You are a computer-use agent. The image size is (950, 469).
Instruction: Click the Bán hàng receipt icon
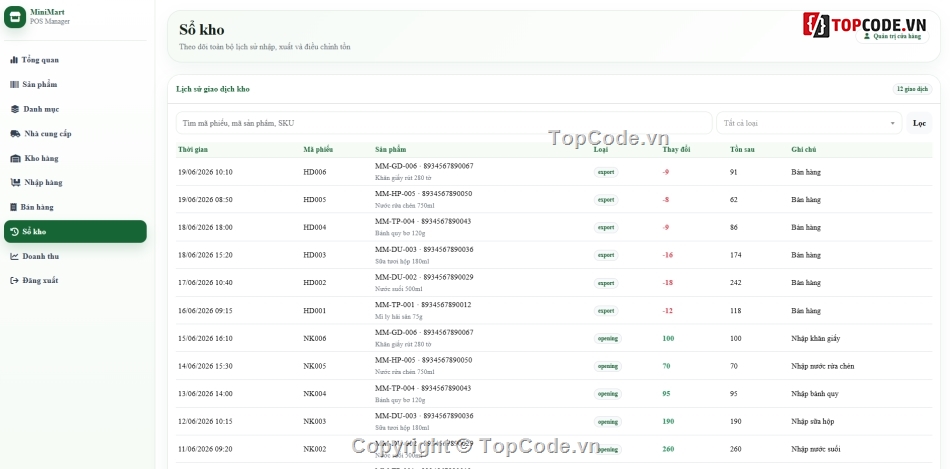13,207
